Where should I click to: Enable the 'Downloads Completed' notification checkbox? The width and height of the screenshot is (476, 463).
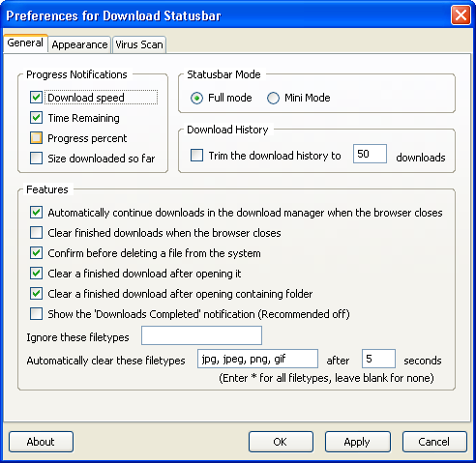coord(36,314)
